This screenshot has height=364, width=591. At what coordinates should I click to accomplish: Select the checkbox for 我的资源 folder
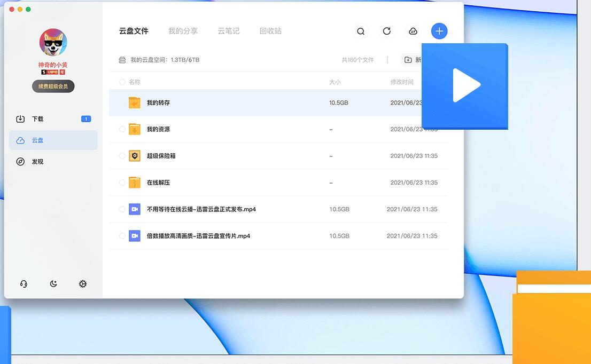[121, 129]
